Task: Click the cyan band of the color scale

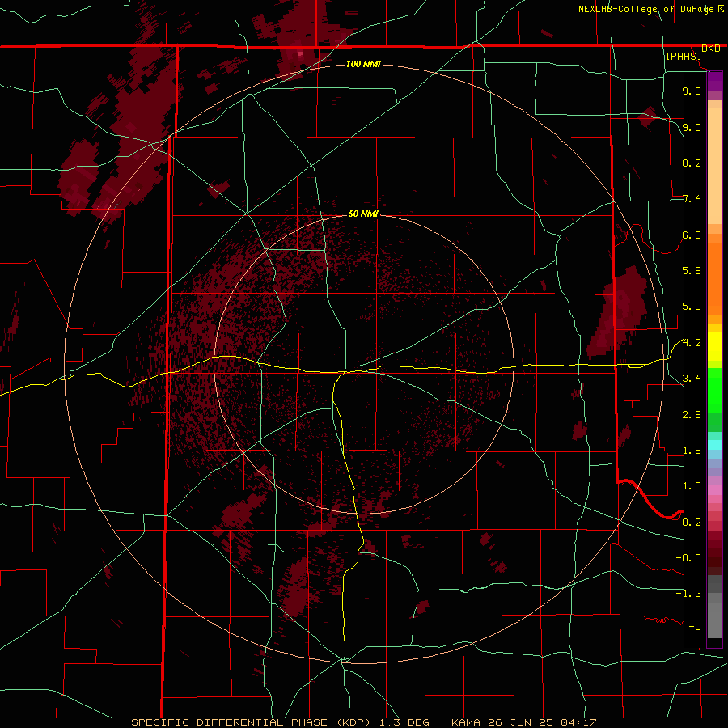Action: 714,445
